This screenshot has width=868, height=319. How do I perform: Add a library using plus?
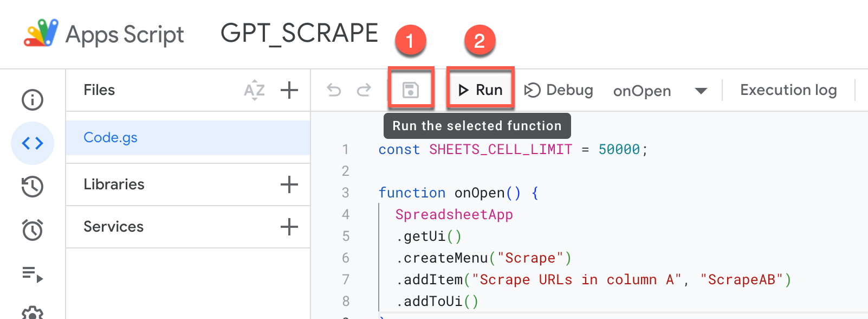[289, 184]
